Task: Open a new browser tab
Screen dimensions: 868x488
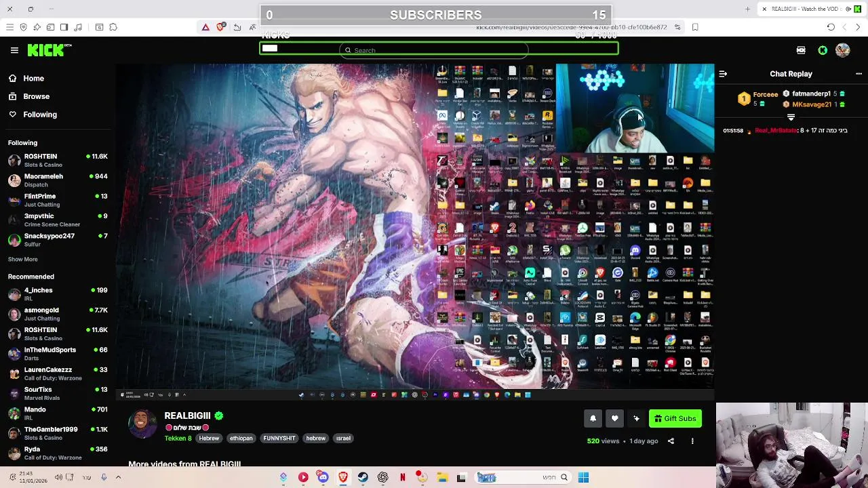Action: [x=747, y=9]
